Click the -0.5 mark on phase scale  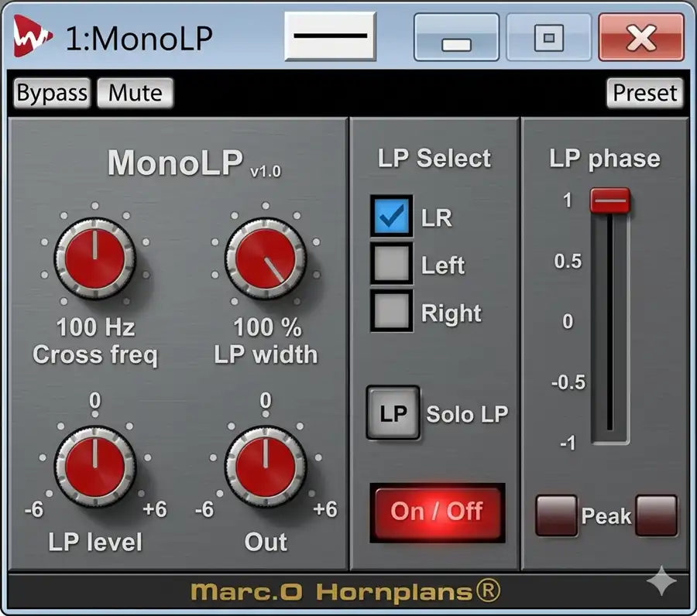click(x=568, y=382)
